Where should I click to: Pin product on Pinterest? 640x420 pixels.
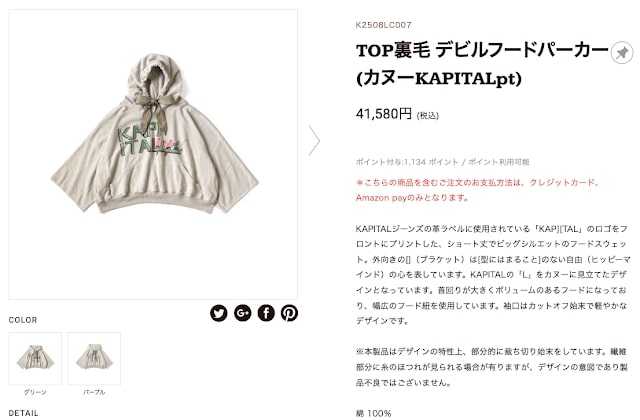(289, 313)
